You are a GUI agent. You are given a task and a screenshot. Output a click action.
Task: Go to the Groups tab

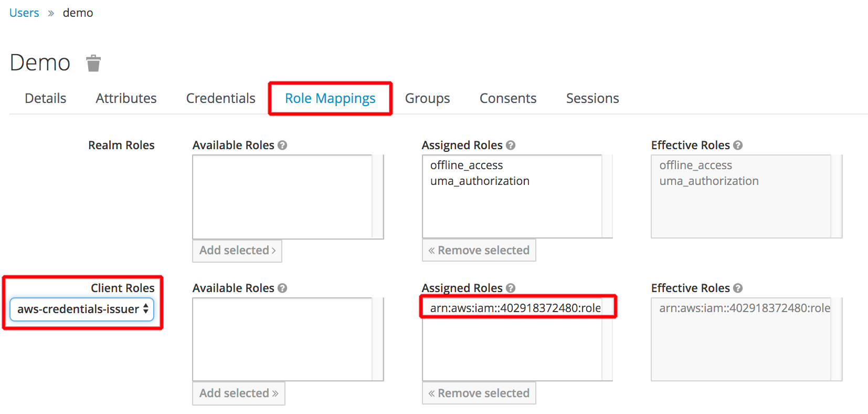(x=428, y=98)
